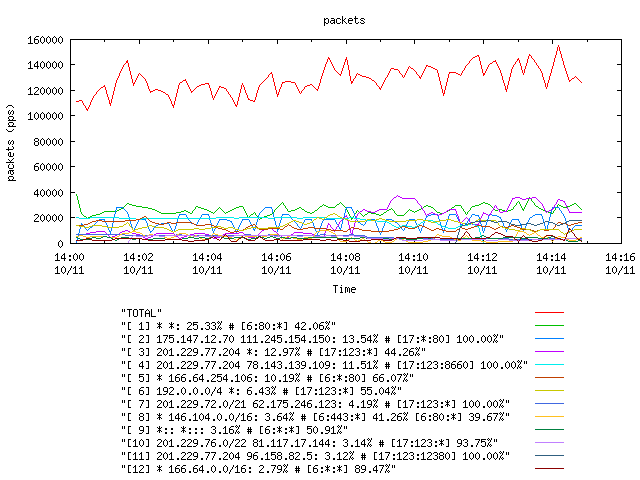Click the 14:12 10/11 time label
The image size is (640, 480).
click(482, 264)
